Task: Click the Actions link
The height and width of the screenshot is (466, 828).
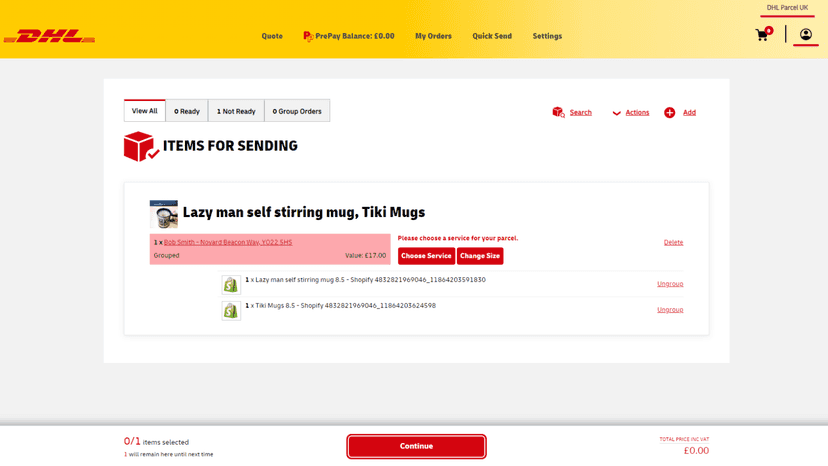Action: (x=637, y=113)
